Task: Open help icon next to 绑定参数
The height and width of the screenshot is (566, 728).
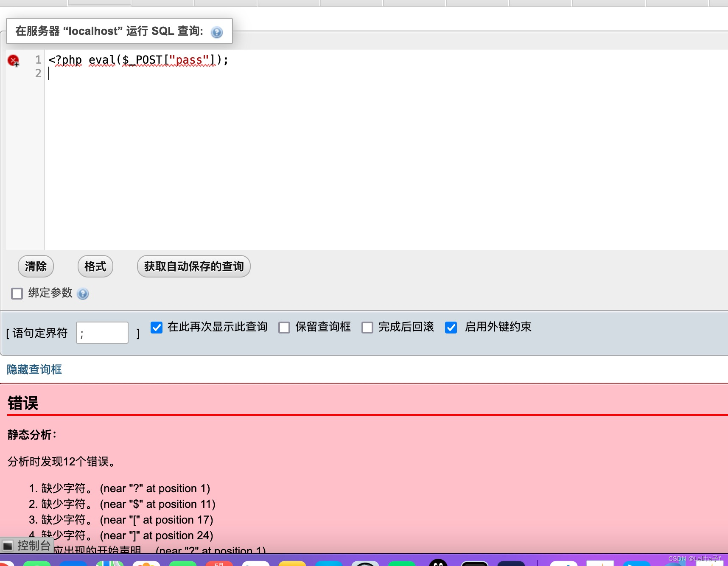Action: click(x=83, y=294)
